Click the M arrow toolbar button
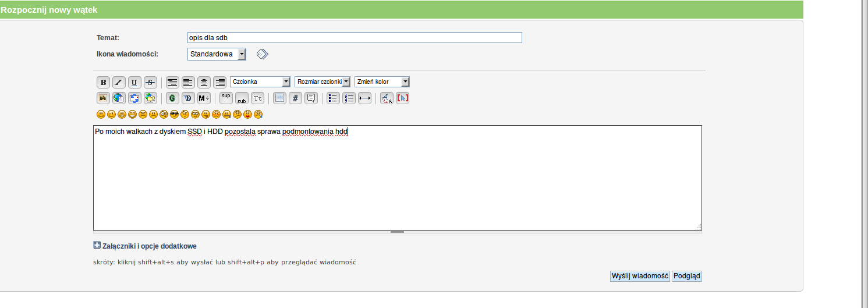This screenshot has height=308, width=868. [204, 98]
